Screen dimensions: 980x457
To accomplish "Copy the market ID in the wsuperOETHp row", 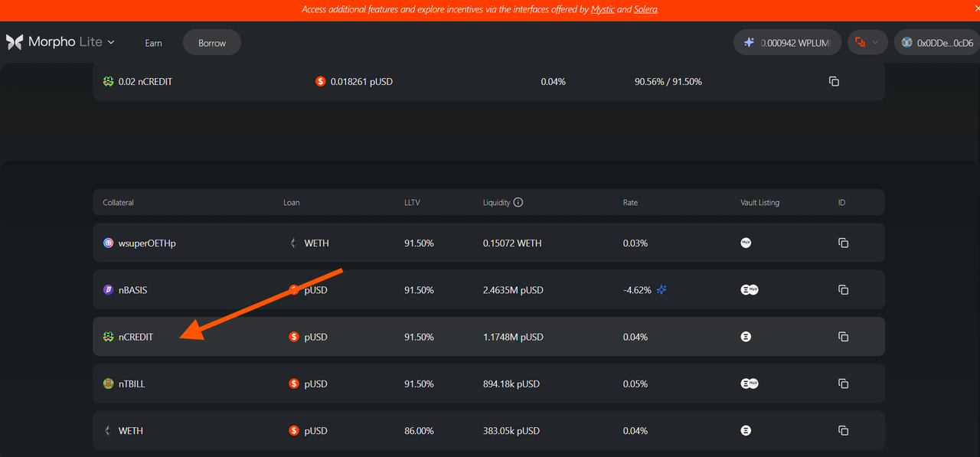I will [843, 243].
